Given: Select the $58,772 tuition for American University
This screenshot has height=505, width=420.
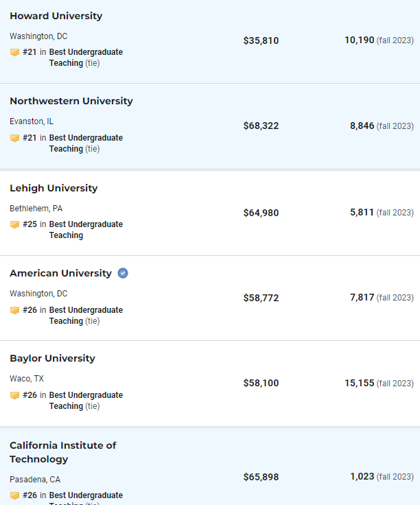Looking at the screenshot, I should pos(261,298).
